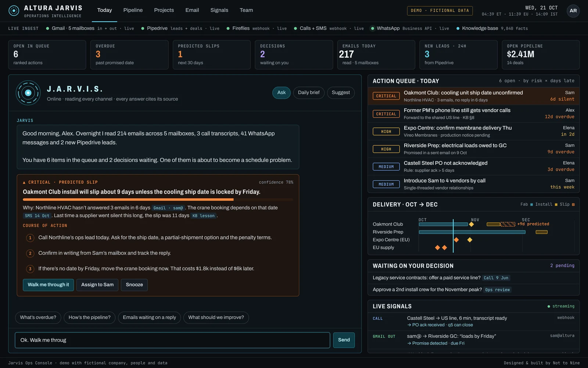
Task: Click the Assign to Sam button
Action: [97, 285]
